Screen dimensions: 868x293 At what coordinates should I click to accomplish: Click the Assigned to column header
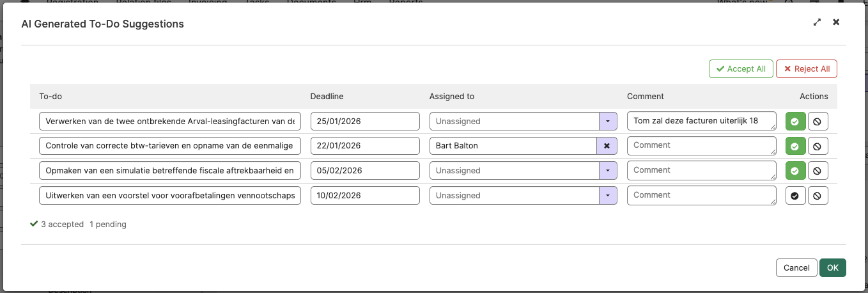(x=452, y=97)
